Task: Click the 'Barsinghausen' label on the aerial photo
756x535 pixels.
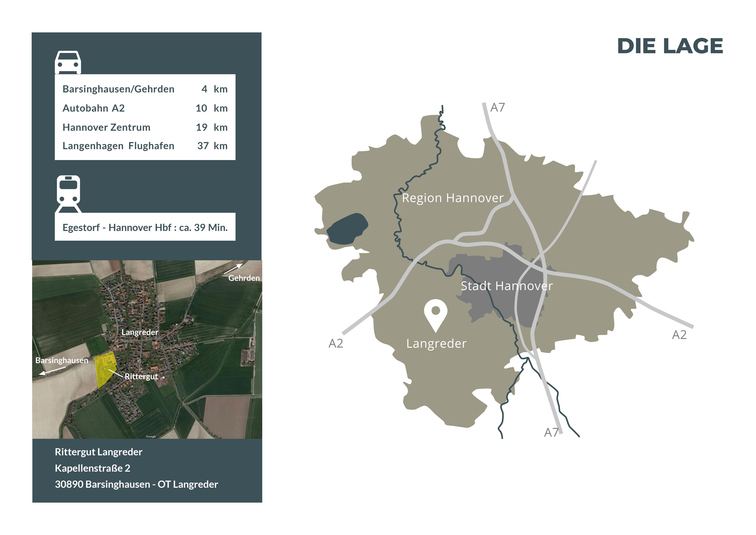Action: (x=62, y=360)
